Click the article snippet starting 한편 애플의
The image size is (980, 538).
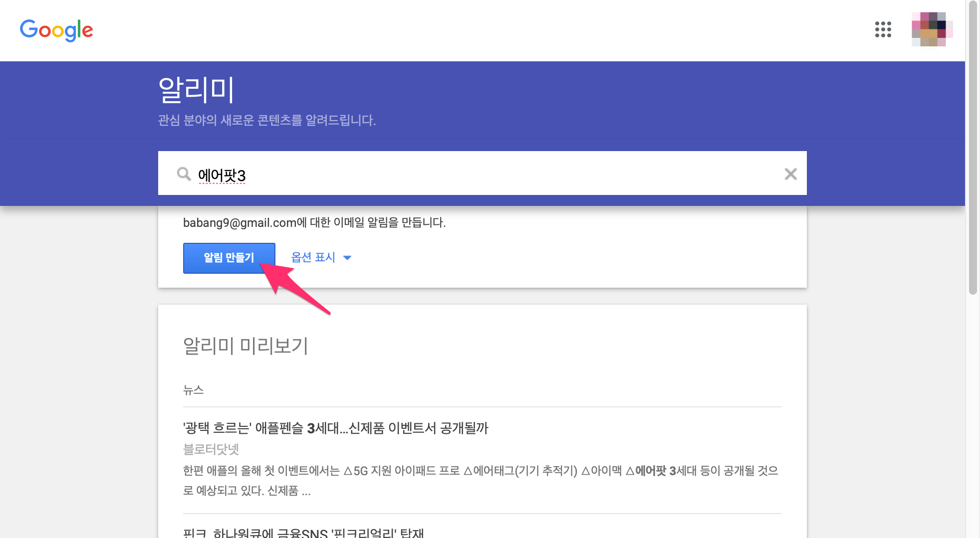(481, 481)
